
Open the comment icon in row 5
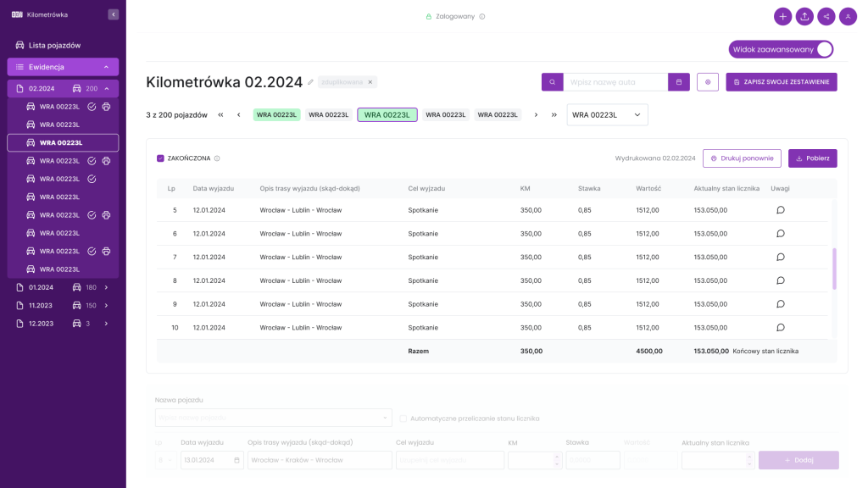781,210
